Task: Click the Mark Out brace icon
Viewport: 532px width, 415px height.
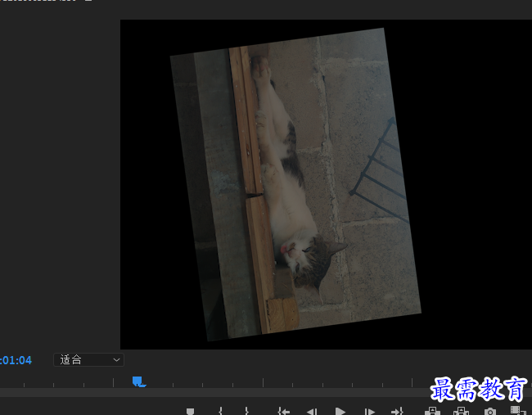Action: click(x=246, y=411)
